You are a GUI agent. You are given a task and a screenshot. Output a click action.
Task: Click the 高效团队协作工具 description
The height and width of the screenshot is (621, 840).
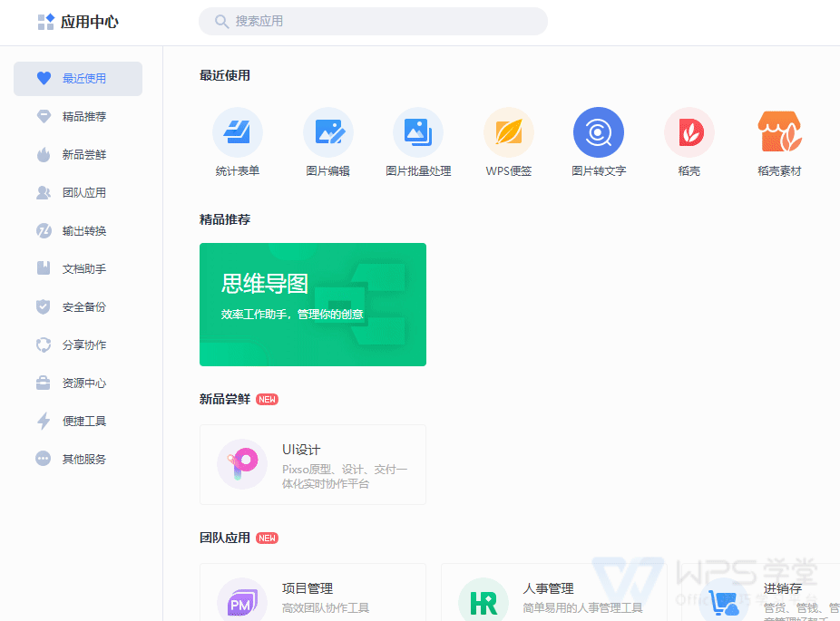point(326,607)
